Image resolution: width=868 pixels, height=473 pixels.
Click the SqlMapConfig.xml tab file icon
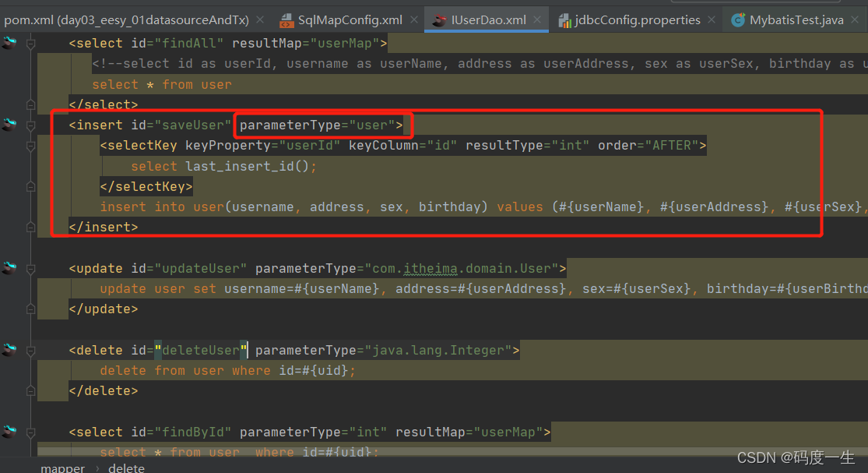286,20
